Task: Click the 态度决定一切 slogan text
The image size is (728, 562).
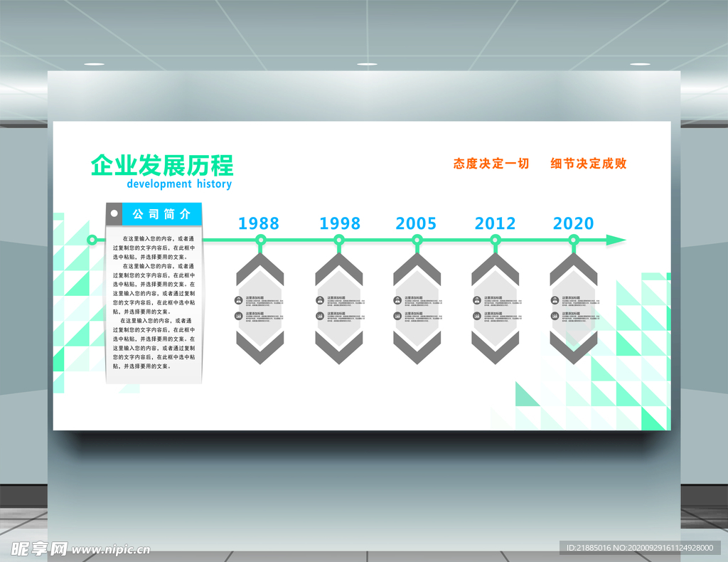Action: click(491, 164)
